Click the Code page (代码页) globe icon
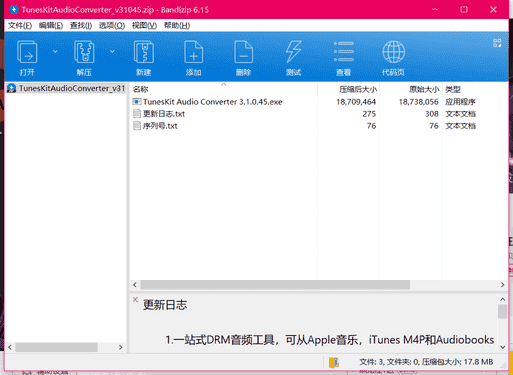 click(394, 52)
